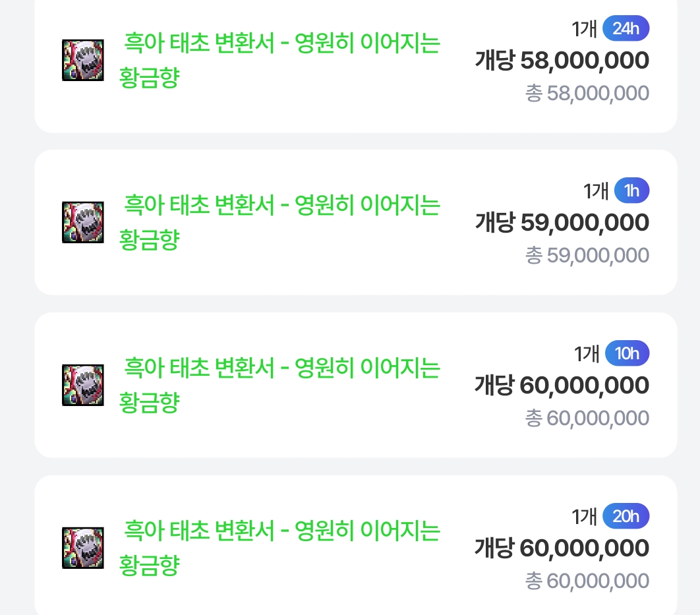Click the item icon in the 10h listing

coord(82,384)
